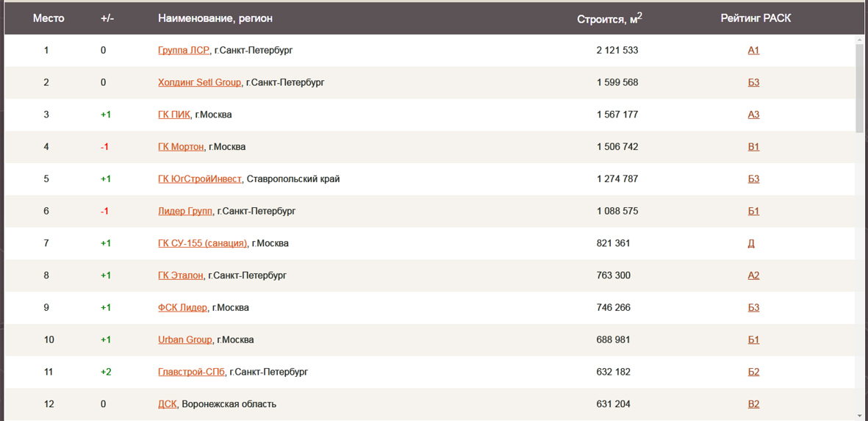Screen dimensions: 868x421
Task: Click the Холдинг Setl Group link
Action: tap(199, 83)
